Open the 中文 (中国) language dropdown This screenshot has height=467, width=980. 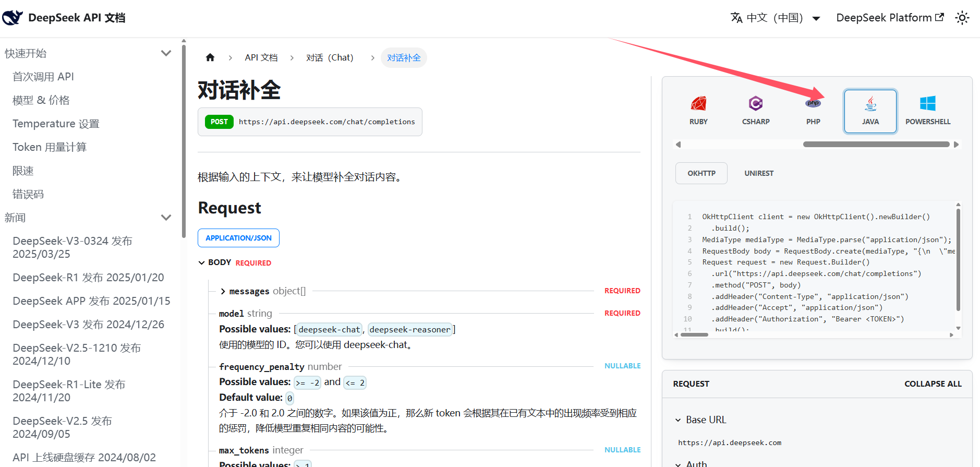click(x=776, y=18)
